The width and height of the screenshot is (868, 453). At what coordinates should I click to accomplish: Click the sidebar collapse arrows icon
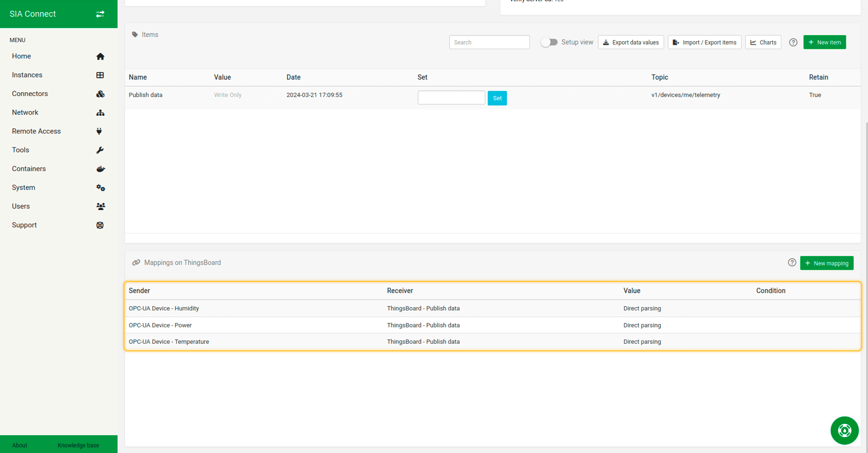click(x=100, y=14)
